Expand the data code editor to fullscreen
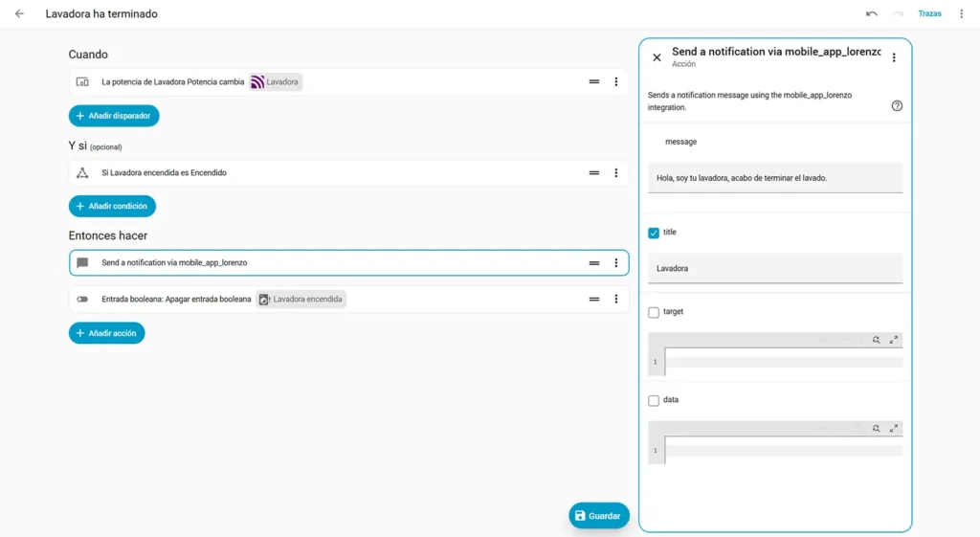Image resolution: width=980 pixels, height=537 pixels. pyautogui.click(x=894, y=429)
